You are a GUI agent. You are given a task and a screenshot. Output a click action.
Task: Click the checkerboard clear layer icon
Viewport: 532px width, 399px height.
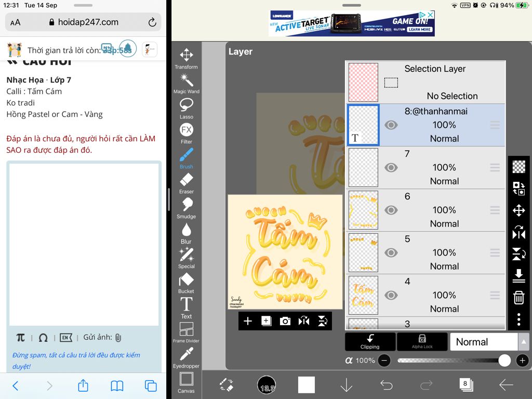point(519,167)
